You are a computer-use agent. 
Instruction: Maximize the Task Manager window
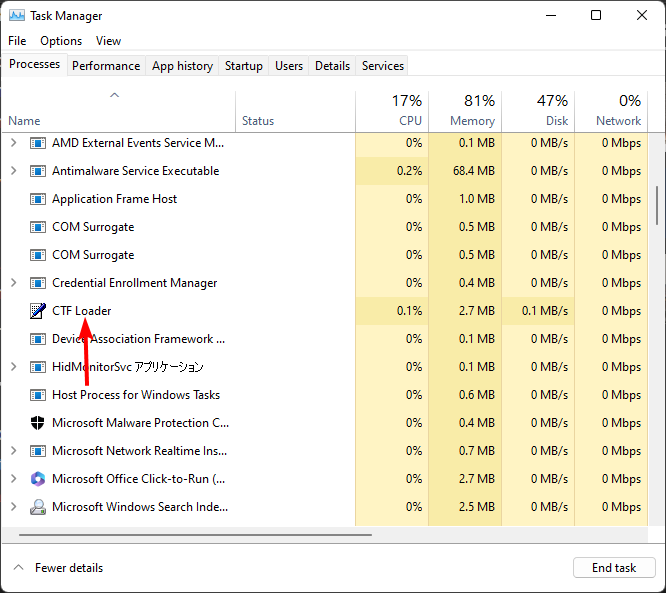click(x=596, y=16)
